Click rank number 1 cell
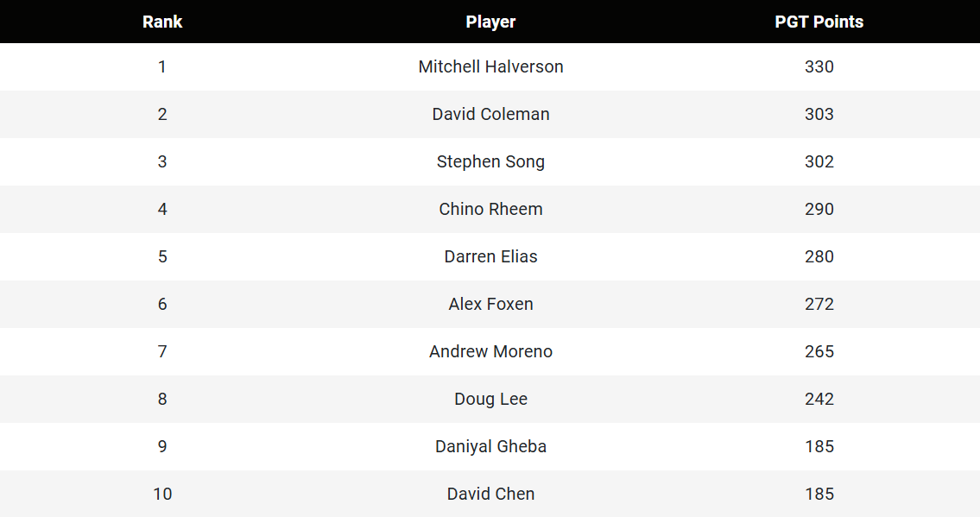The height and width of the screenshot is (517, 980). click(x=162, y=66)
